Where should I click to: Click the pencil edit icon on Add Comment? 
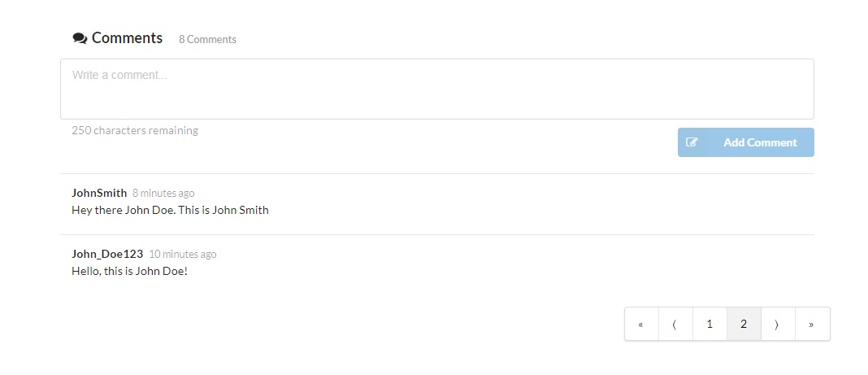tap(692, 142)
